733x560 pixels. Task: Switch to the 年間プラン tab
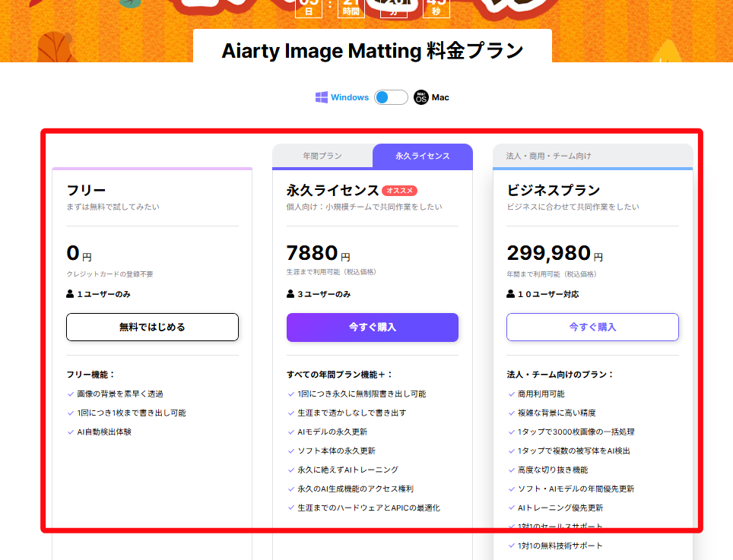(322, 157)
